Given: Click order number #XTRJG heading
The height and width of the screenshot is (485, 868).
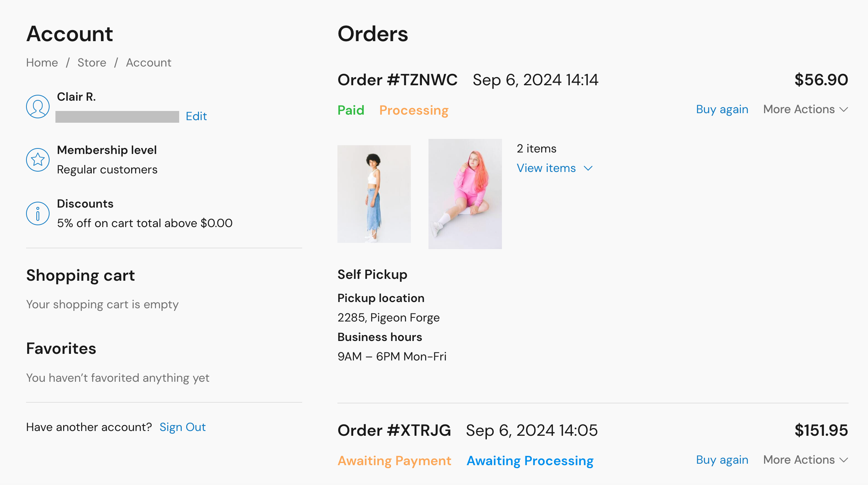Looking at the screenshot, I should 394,431.
